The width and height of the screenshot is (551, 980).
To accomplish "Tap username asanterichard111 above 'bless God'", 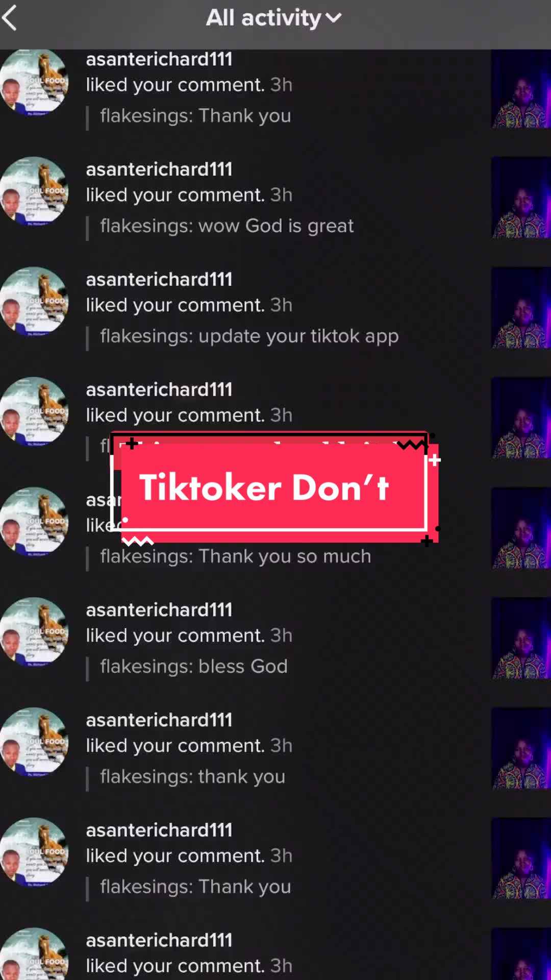I will 159,610.
